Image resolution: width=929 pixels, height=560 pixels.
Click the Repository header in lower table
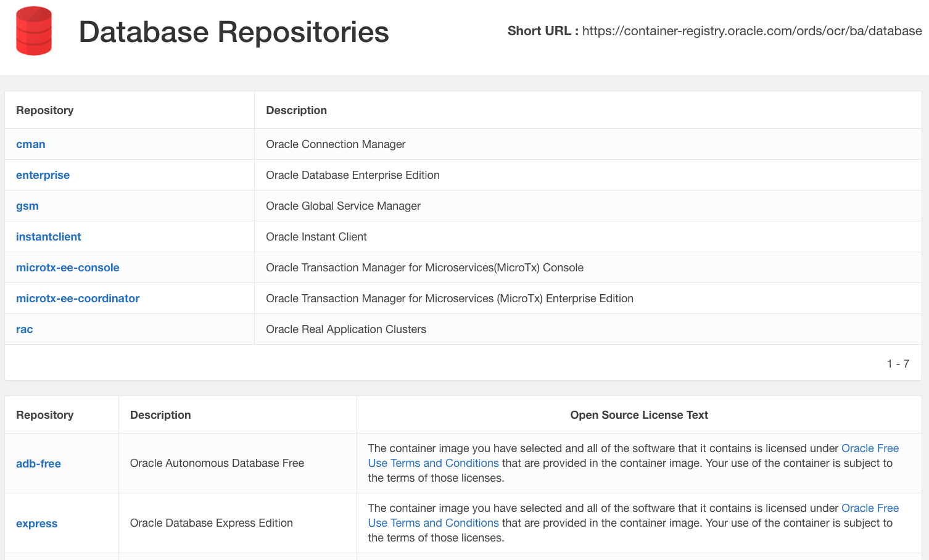[x=44, y=415]
